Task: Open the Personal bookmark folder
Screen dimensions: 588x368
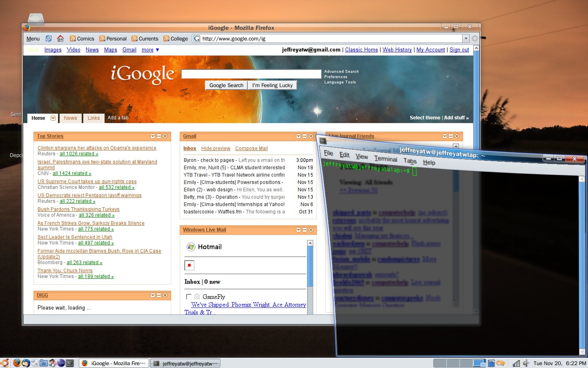Action: pos(113,38)
